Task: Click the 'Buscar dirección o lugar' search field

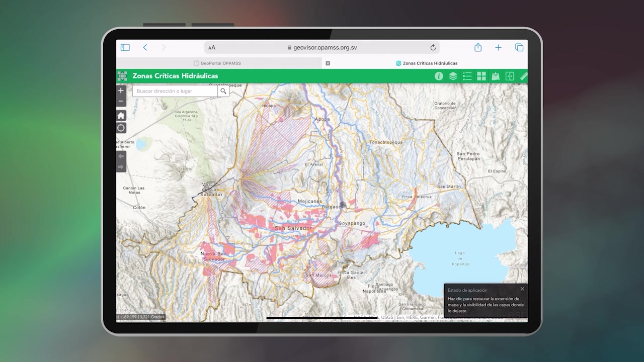Action: 175,91
